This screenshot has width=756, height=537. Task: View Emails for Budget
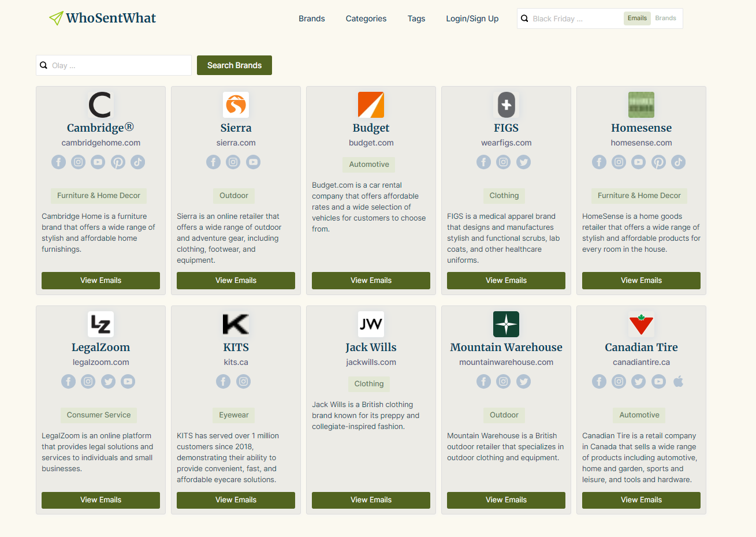[371, 281]
